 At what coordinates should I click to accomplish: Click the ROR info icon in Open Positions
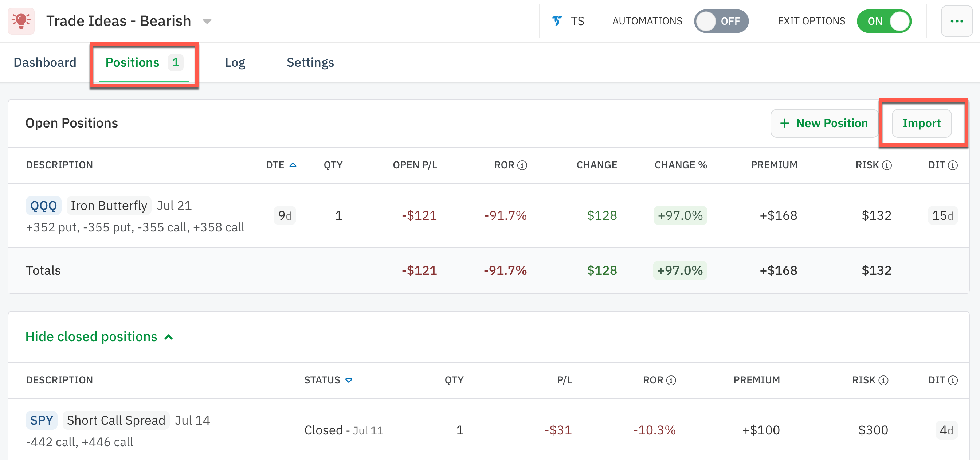522,165
